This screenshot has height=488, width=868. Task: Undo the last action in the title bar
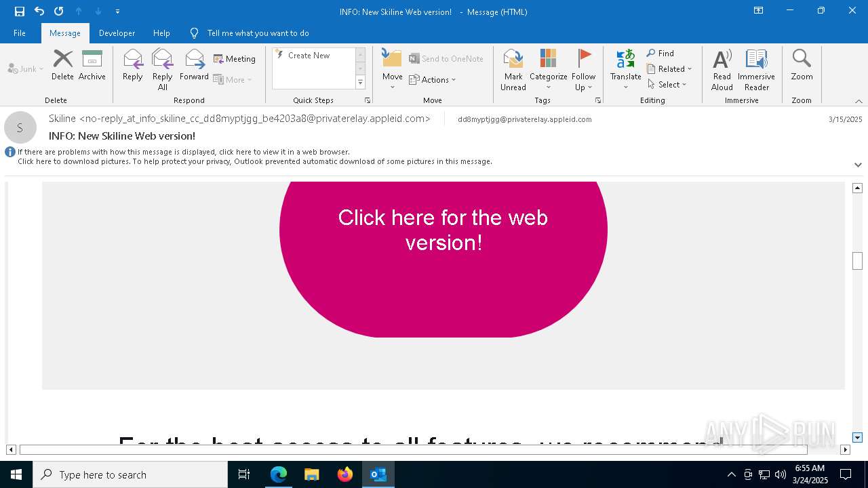[39, 12]
